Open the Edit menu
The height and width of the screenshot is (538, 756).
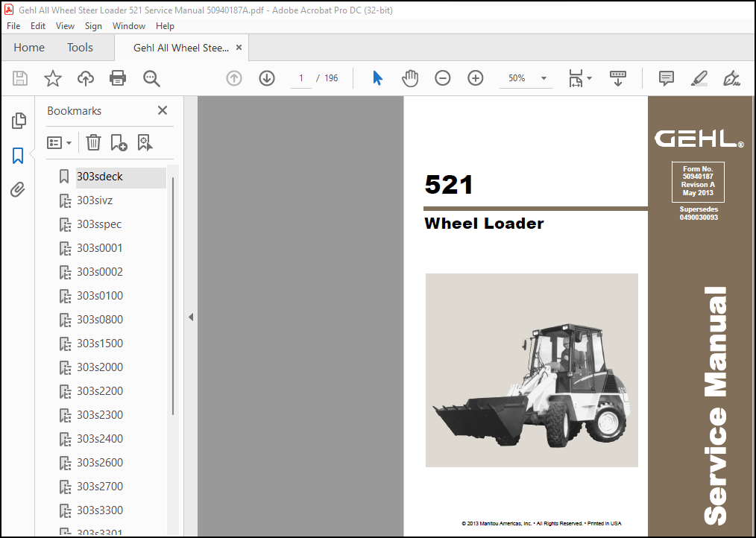(x=37, y=26)
